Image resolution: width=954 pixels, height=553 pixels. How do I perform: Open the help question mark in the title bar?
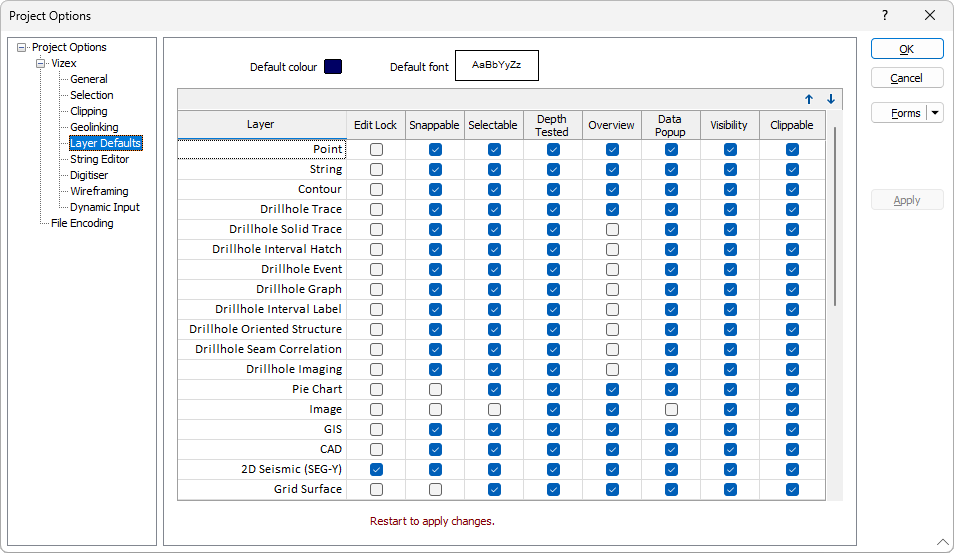click(x=885, y=15)
